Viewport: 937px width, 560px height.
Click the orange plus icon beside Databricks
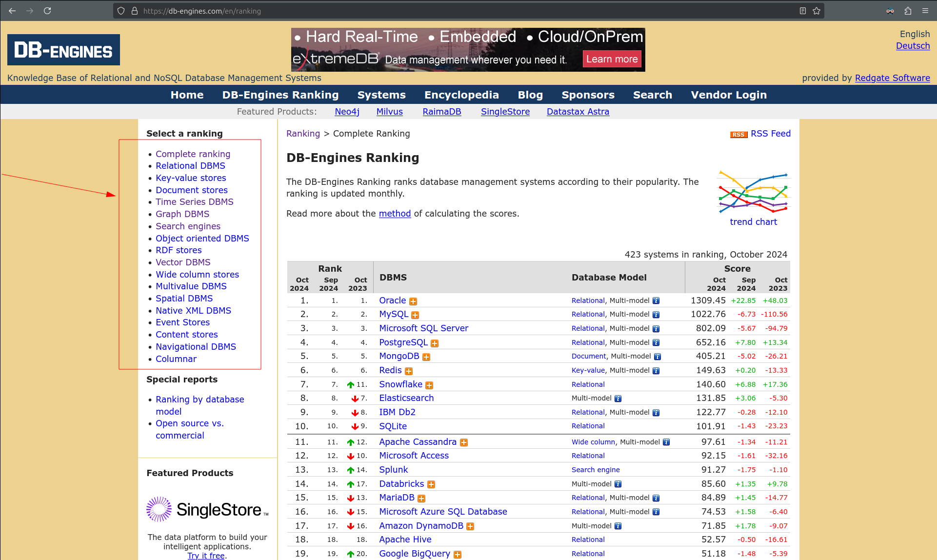431,484
